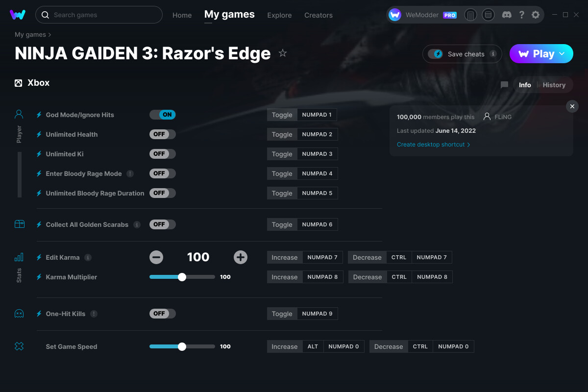The image size is (588, 392).
Task: Click lightning icon beside Unlimited Ki
Action: point(39,154)
